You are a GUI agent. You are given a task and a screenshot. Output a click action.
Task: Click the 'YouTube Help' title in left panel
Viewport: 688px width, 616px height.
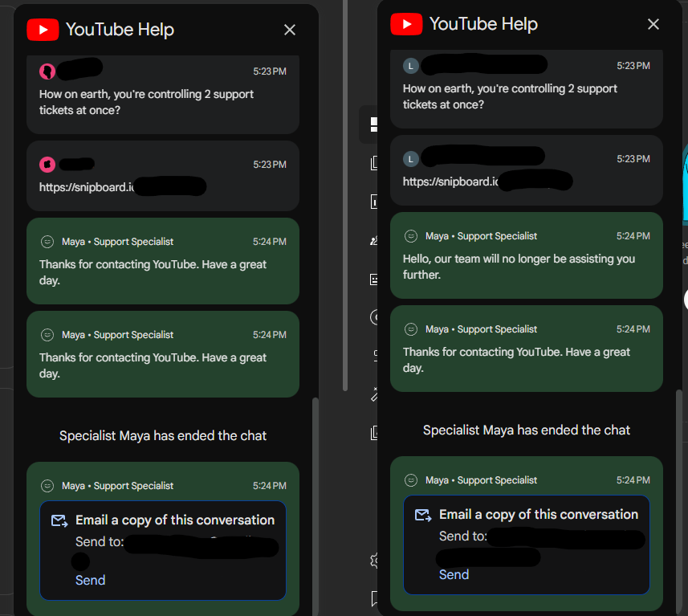click(120, 30)
